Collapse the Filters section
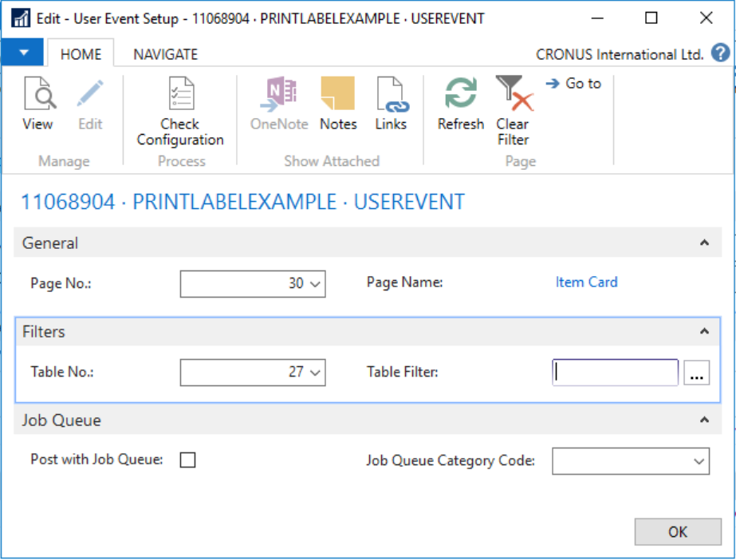Image resolution: width=736 pixels, height=560 pixels. click(704, 331)
